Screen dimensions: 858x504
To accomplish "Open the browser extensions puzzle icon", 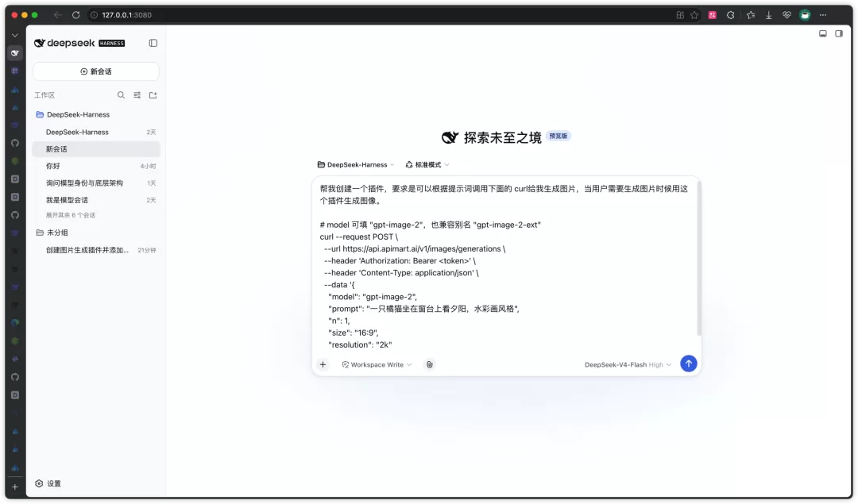I will coord(731,15).
